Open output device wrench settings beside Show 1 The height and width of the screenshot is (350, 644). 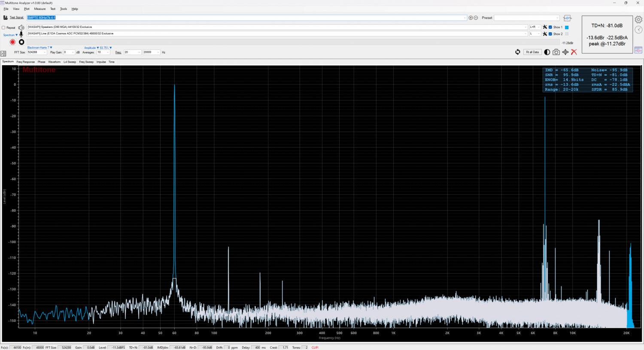pyautogui.click(x=545, y=27)
